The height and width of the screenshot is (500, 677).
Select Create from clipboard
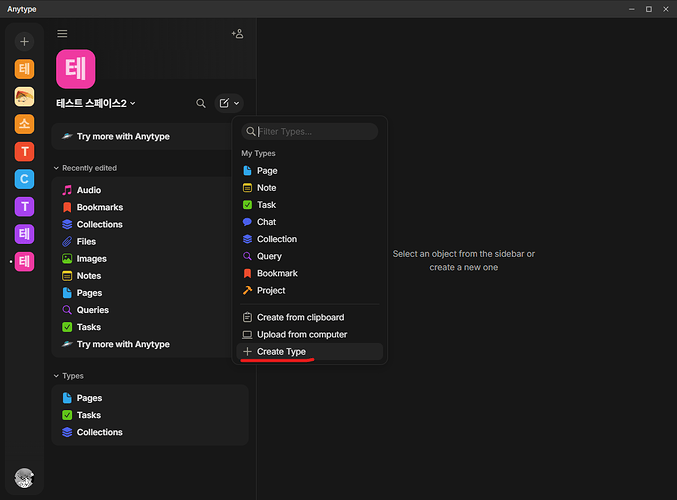click(310, 317)
